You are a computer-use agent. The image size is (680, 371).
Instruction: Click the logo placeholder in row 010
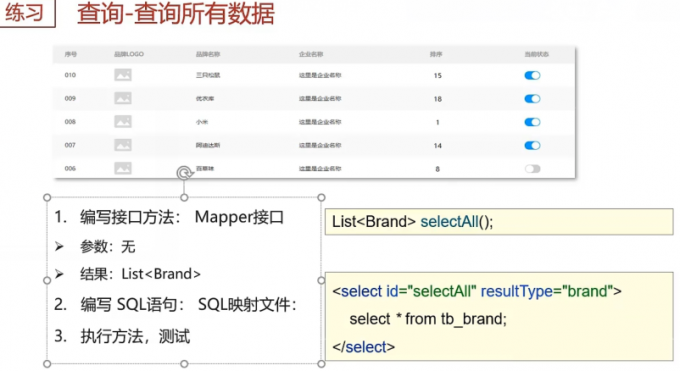[123, 75]
